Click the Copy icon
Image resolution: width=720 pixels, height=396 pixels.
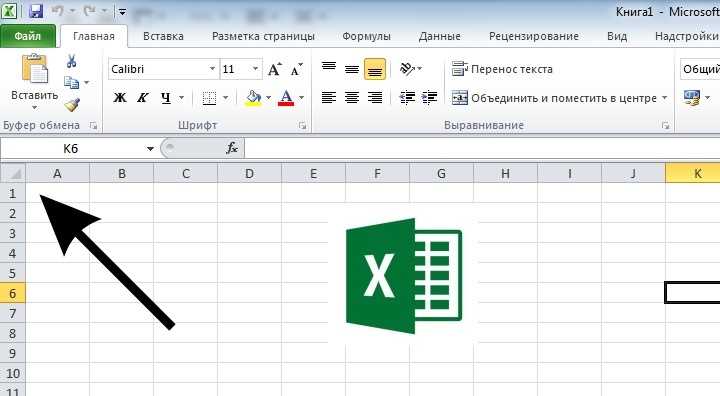(x=72, y=83)
